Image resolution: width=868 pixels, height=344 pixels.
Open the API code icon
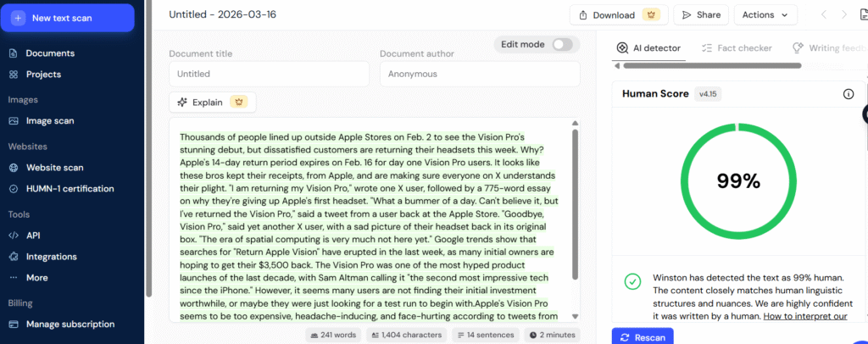pyautogui.click(x=14, y=236)
